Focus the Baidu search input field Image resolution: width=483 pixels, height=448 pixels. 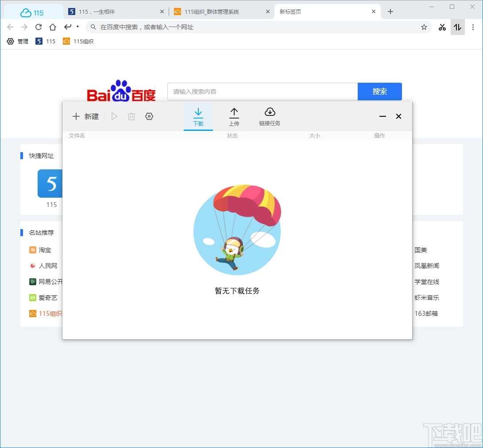(263, 92)
